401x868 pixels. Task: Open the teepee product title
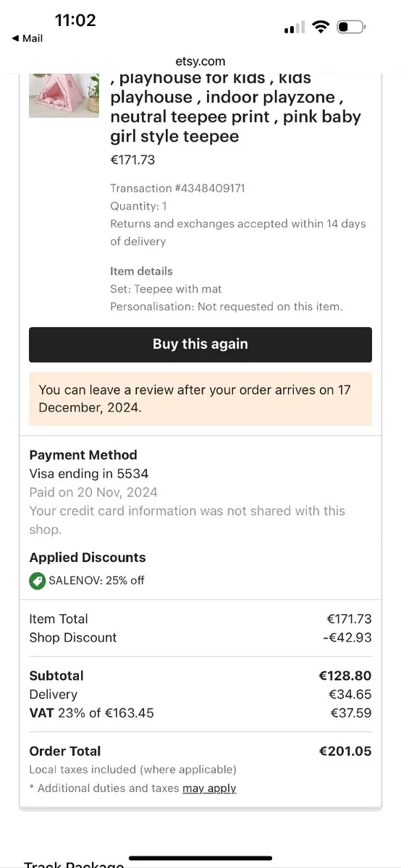(236, 107)
